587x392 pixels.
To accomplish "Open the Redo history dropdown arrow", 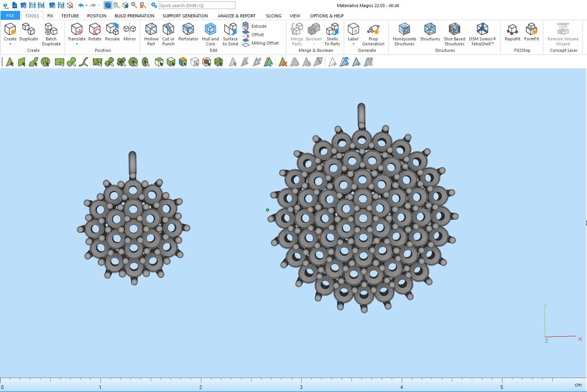I will tap(99, 5).
